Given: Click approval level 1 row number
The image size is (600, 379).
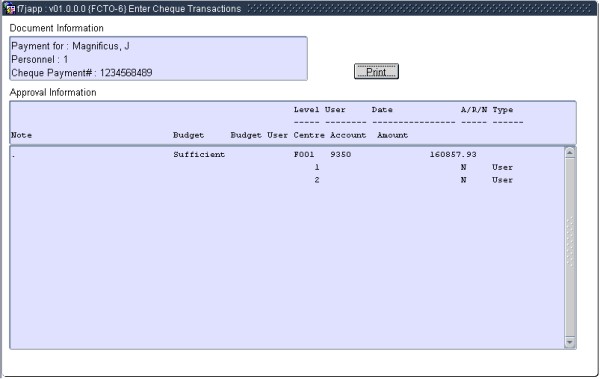Looking at the screenshot, I should pyautogui.click(x=317, y=167).
